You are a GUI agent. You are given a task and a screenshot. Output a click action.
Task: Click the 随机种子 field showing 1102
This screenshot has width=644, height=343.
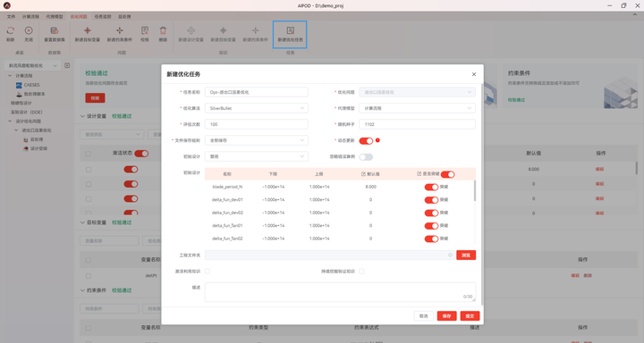[x=418, y=124]
